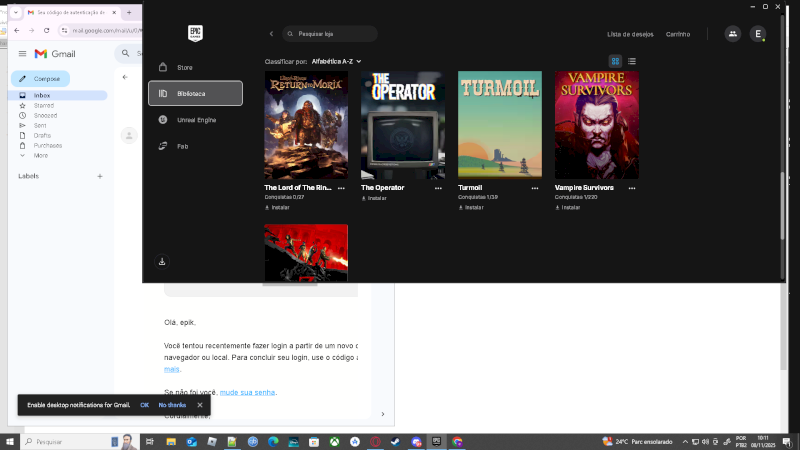Open options menu for Vampire Survivors
800x450 pixels.
[632, 188]
